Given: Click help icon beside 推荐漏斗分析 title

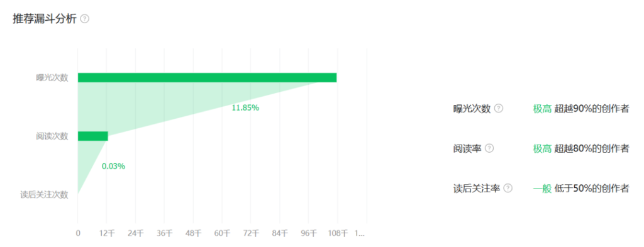Looking at the screenshot, I should [x=85, y=19].
